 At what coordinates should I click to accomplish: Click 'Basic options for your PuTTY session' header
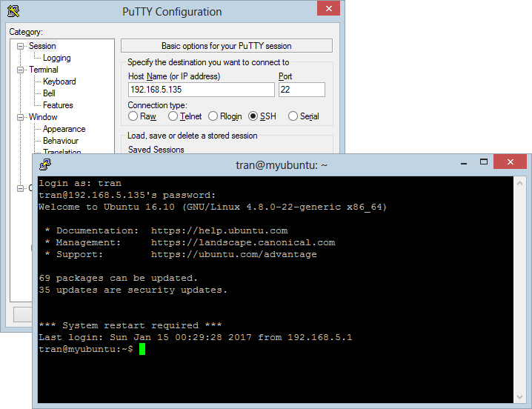227,46
